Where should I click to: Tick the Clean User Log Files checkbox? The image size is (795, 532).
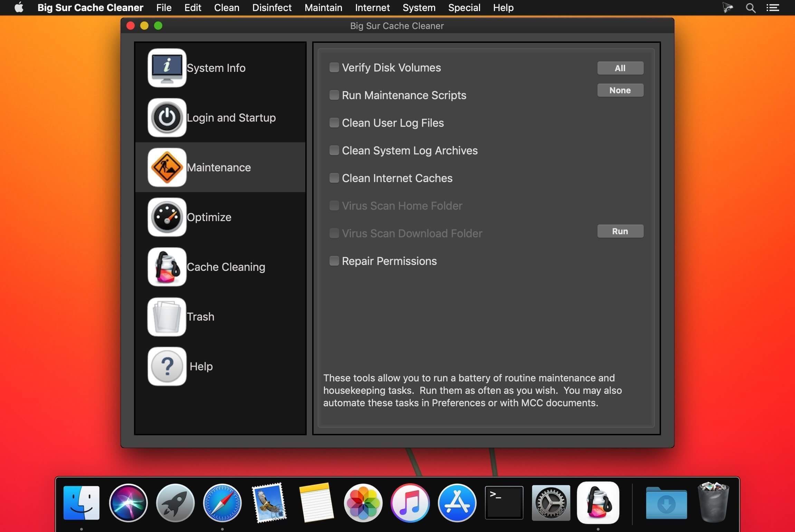click(334, 123)
